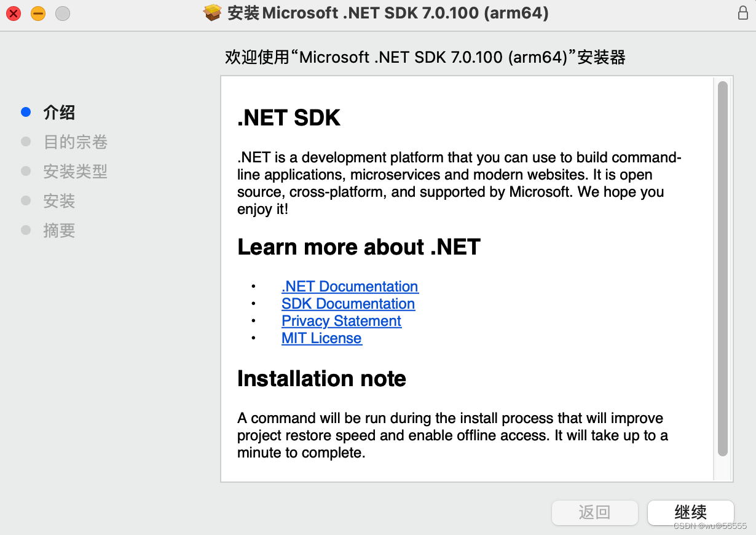Select the 安装类型 step in the sidebar
The width and height of the screenshot is (756, 535).
click(x=76, y=172)
